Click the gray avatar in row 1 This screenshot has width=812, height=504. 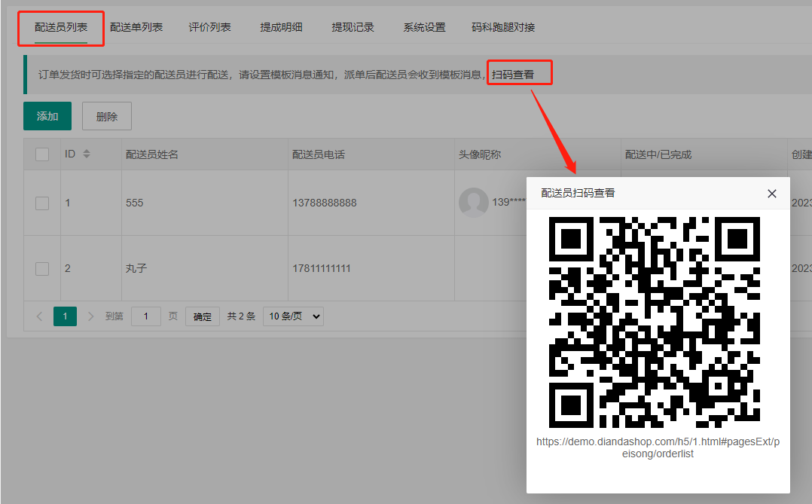point(473,203)
